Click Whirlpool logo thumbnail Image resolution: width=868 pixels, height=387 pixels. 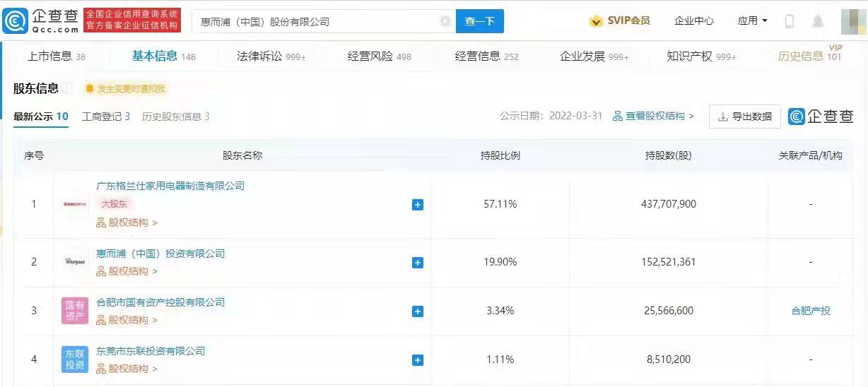(74, 262)
